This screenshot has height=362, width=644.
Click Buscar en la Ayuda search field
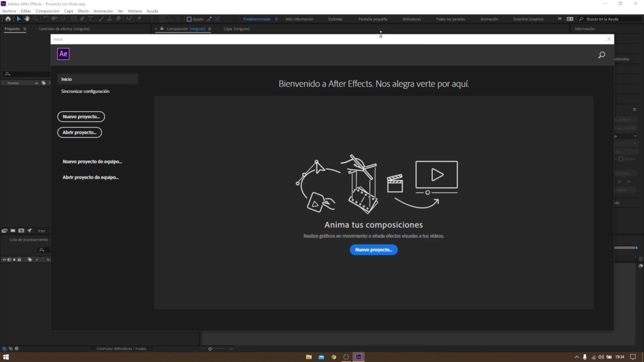pyautogui.click(x=608, y=19)
